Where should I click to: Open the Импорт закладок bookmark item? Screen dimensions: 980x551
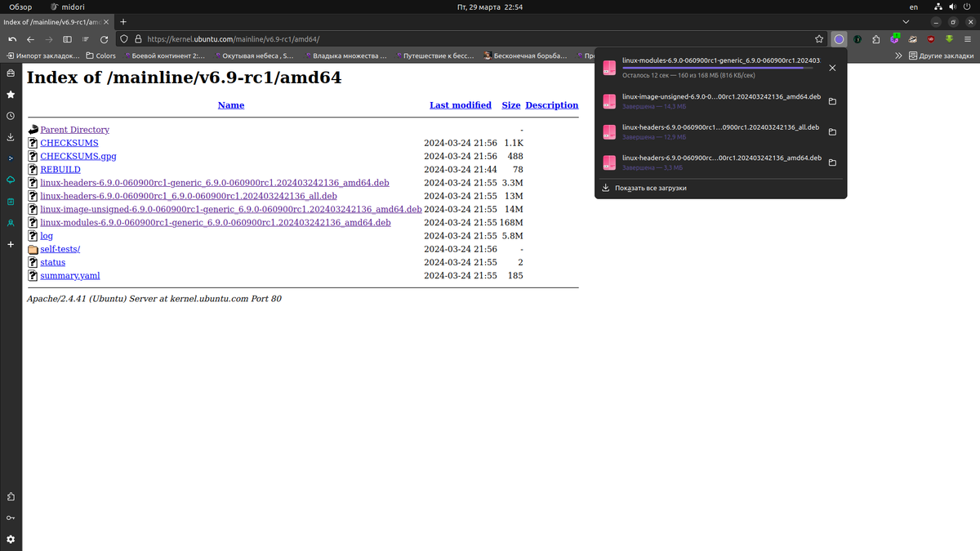42,56
